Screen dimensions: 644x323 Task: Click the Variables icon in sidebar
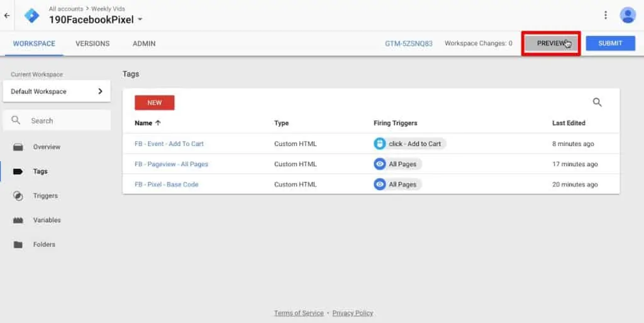point(18,220)
